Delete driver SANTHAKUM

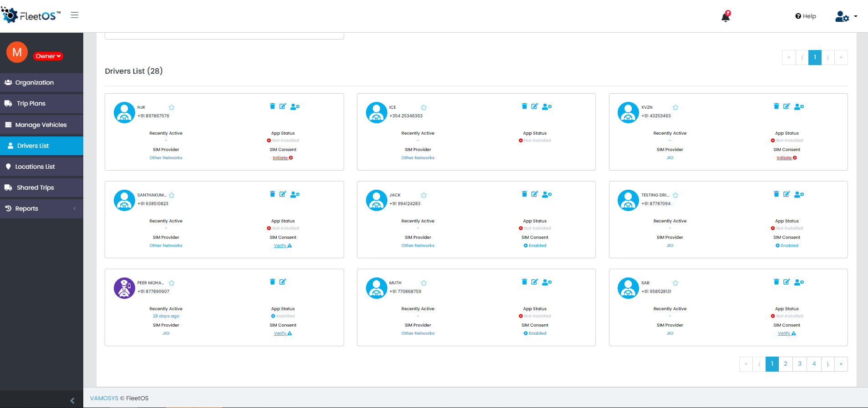[272, 194]
